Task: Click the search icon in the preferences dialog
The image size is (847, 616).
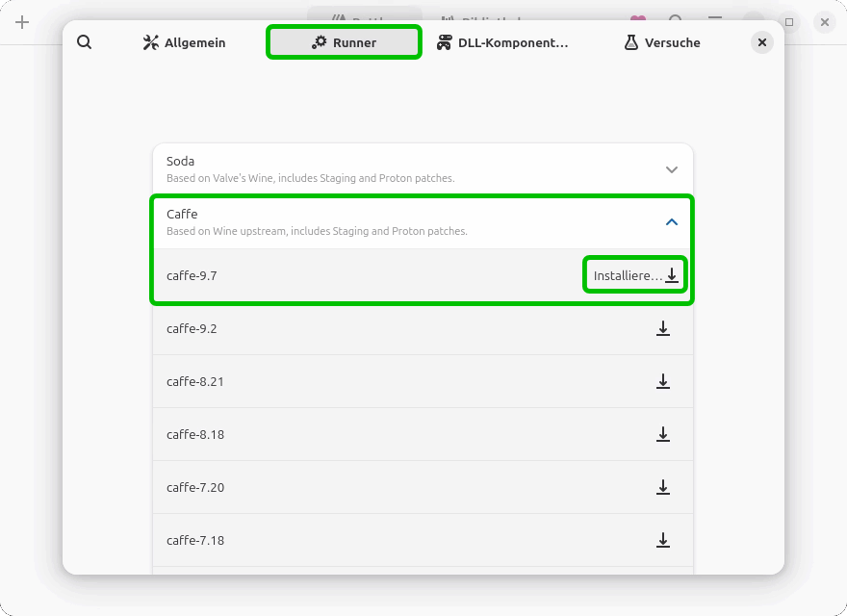Action: (x=85, y=42)
